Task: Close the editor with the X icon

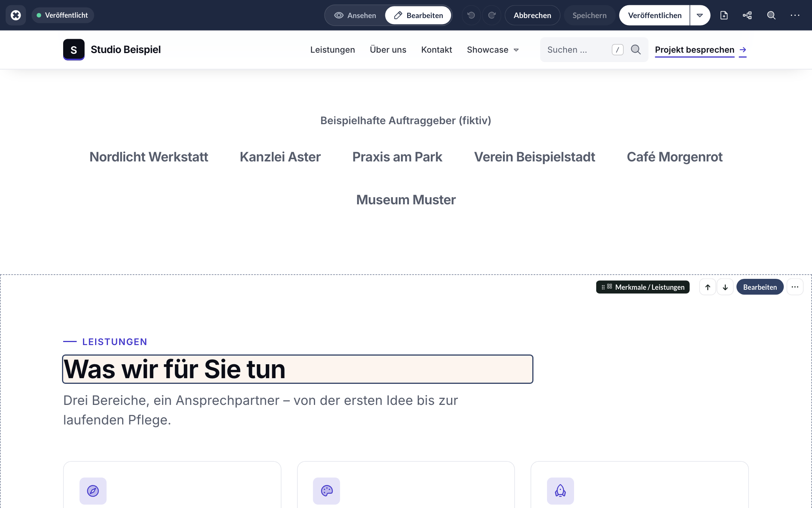Action: (x=16, y=15)
